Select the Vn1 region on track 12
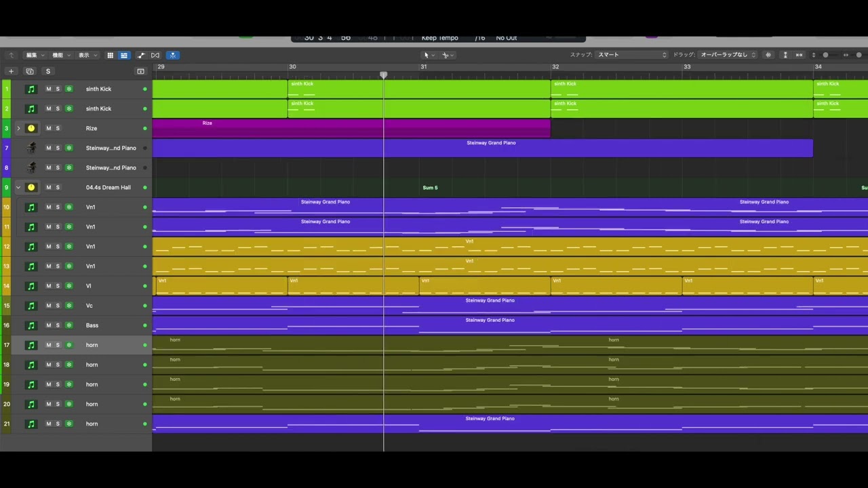The image size is (868, 488). pyautogui.click(x=510, y=246)
